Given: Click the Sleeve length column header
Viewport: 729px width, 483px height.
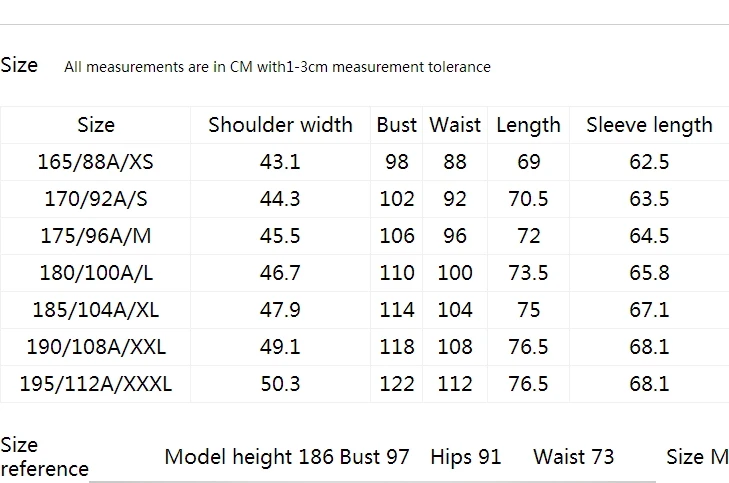Looking at the screenshot, I should (649, 125).
